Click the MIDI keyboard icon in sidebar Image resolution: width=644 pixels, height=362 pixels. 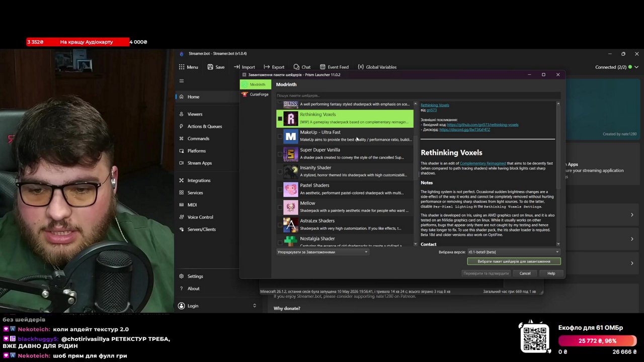(x=182, y=205)
